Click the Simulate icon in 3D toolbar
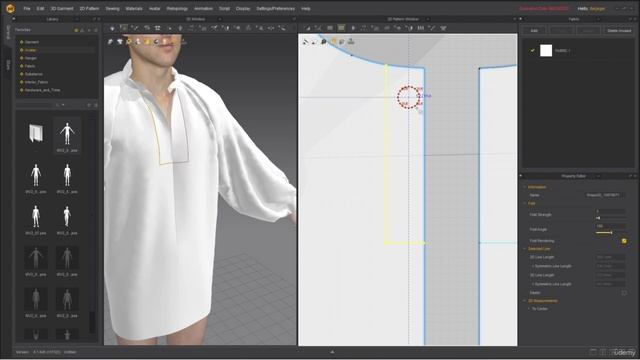The width and height of the screenshot is (640, 360). (112, 28)
